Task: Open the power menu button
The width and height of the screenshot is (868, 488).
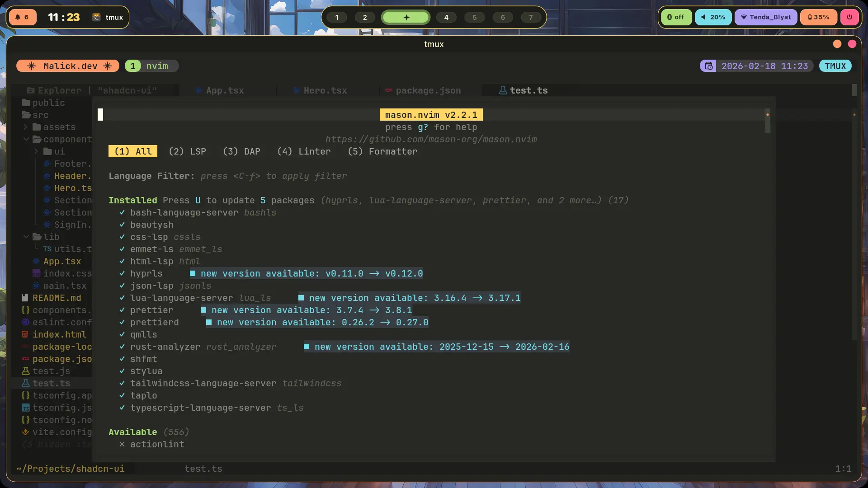Action: (x=849, y=17)
